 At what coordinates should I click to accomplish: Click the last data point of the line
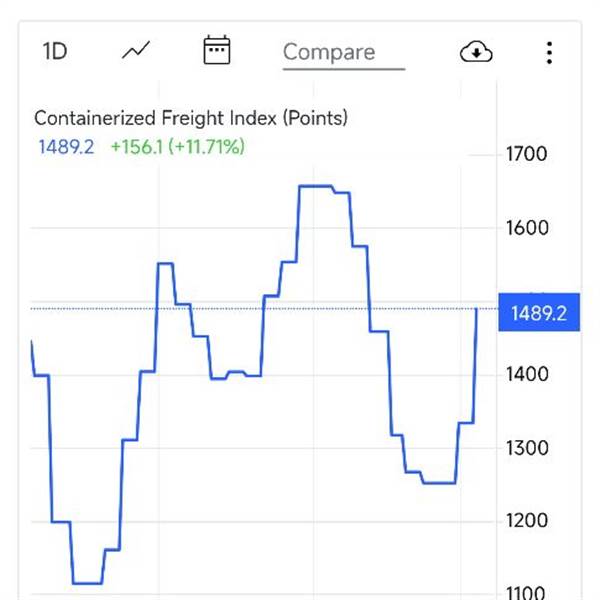point(476,310)
